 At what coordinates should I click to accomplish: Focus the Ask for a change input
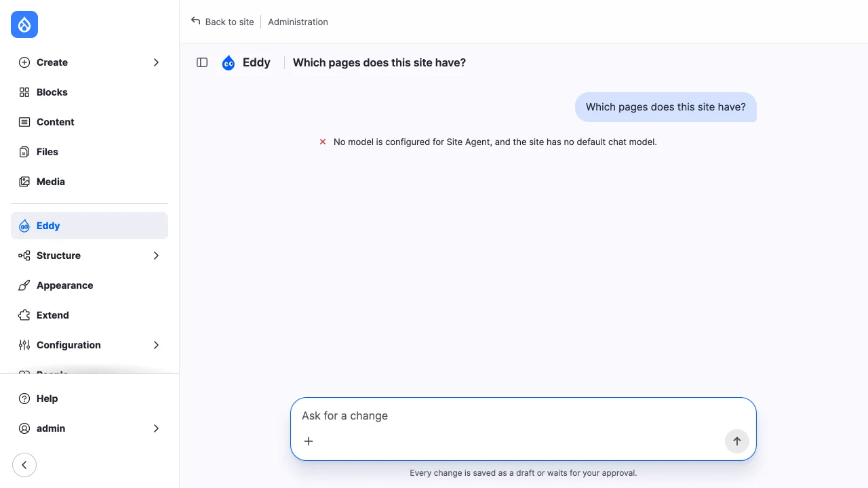point(523,415)
